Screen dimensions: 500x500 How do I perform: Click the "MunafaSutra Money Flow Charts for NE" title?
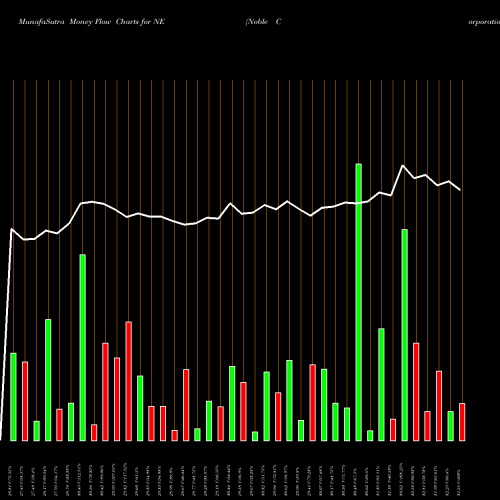pyautogui.click(x=92, y=22)
